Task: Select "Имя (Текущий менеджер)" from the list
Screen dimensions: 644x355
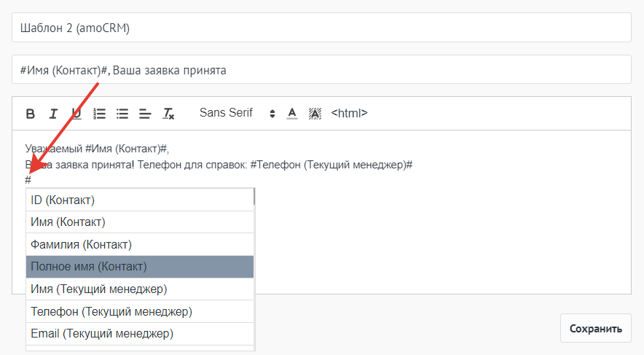Action: (x=140, y=289)
